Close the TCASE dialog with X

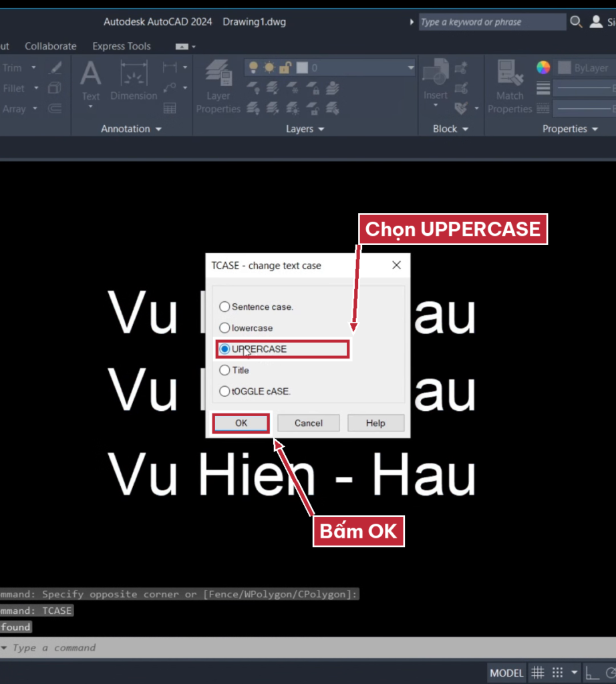(396, 265)
